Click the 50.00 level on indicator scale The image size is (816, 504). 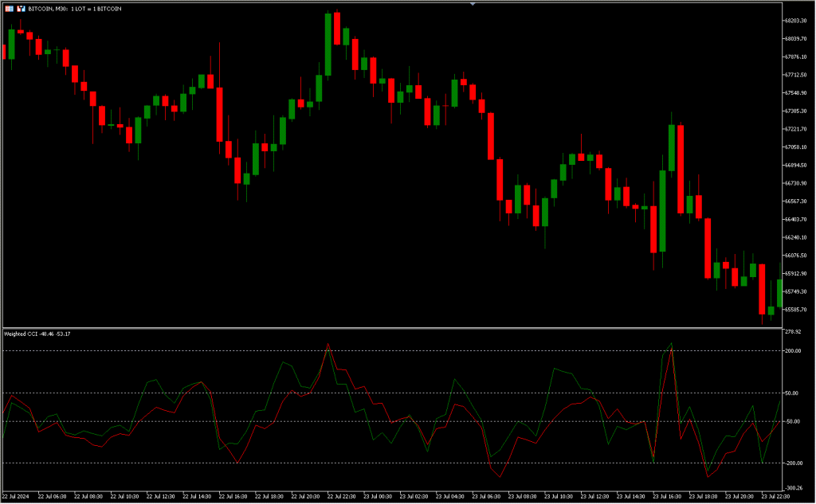click(x=793, y=393)
